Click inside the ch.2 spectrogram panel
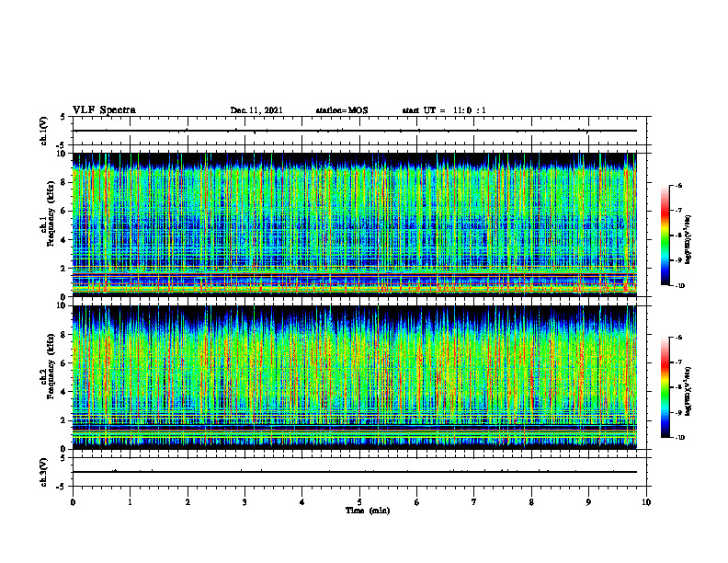The width and height of the screenshot is (728, 563). click(355, 377)
